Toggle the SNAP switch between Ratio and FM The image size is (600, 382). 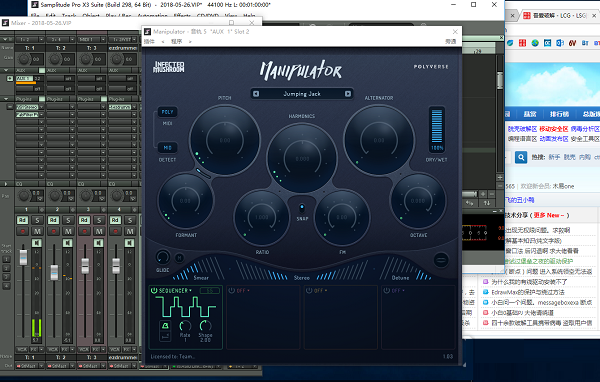[302, 208]
